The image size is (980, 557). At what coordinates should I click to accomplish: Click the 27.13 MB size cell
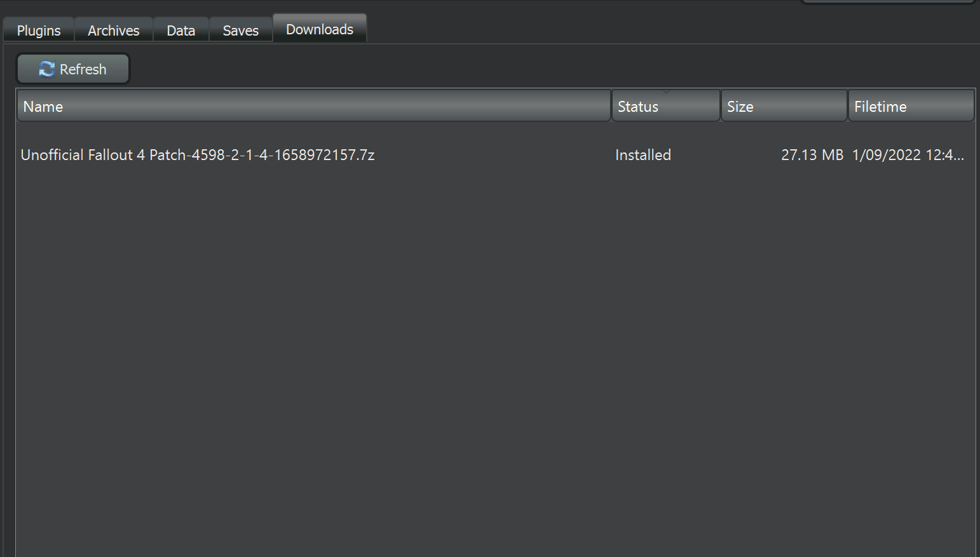pos(812,155)
